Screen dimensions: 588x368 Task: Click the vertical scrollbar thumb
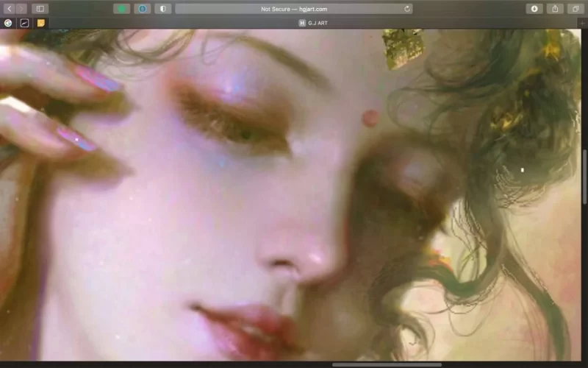click(x=584, y=177)
